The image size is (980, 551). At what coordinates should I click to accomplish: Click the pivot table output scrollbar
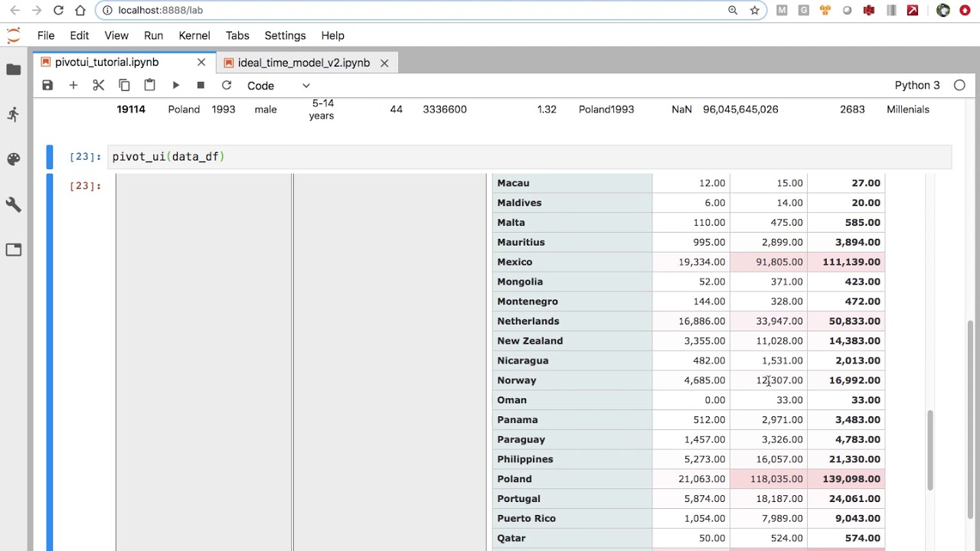(930, 450)
